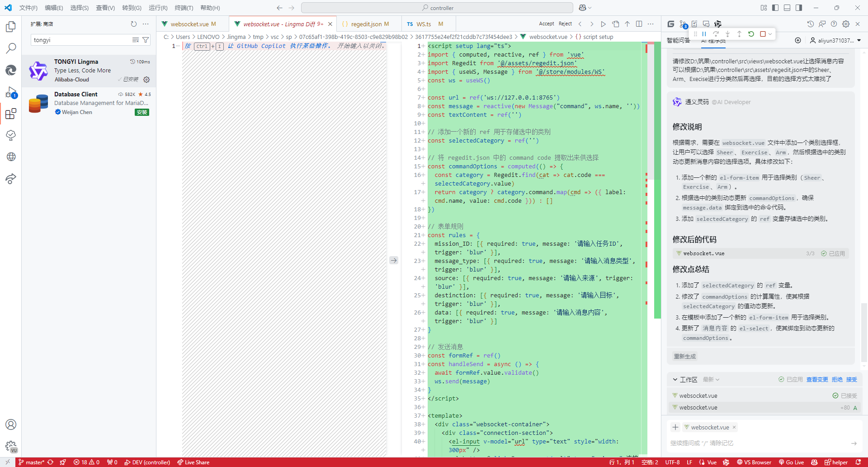Restart the debug session
Image resolution: width=868 pixels, height=467 pixels.
coord(751,34)
